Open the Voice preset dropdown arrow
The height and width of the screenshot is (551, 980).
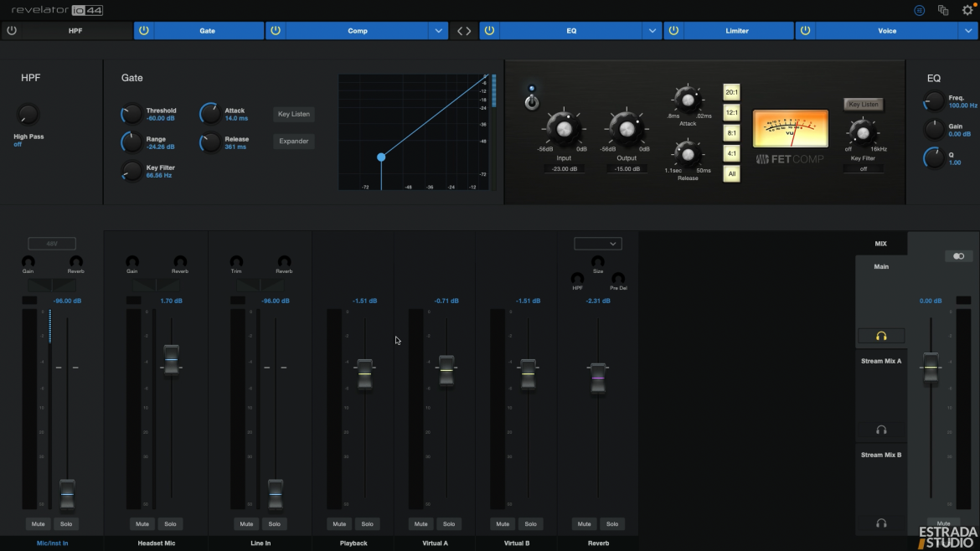coord(968,31)
